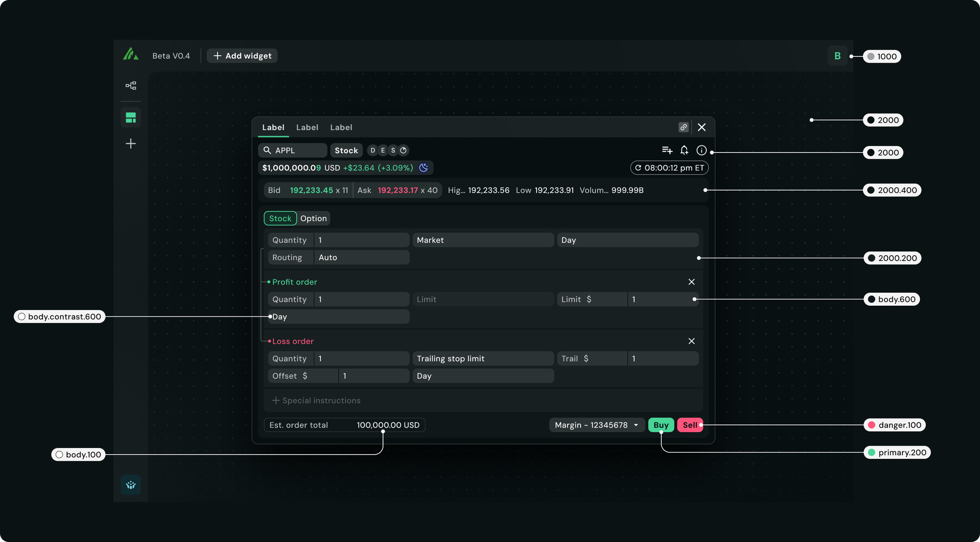Open the Day dropdown beside Market
980x542 pixels.
point(628,240)
